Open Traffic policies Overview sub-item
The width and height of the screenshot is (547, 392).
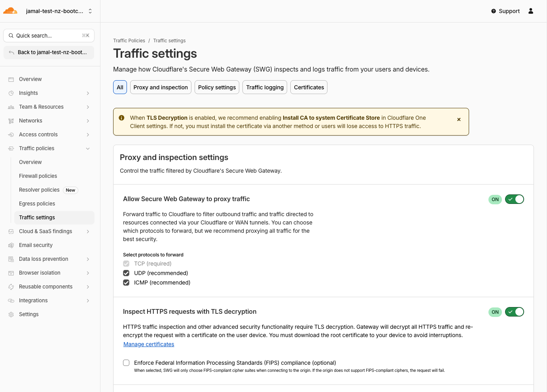pos(54,162)
